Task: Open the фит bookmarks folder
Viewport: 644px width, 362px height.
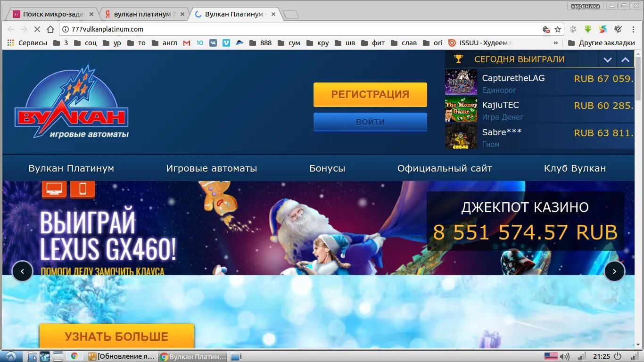Action: pos(373,43)
